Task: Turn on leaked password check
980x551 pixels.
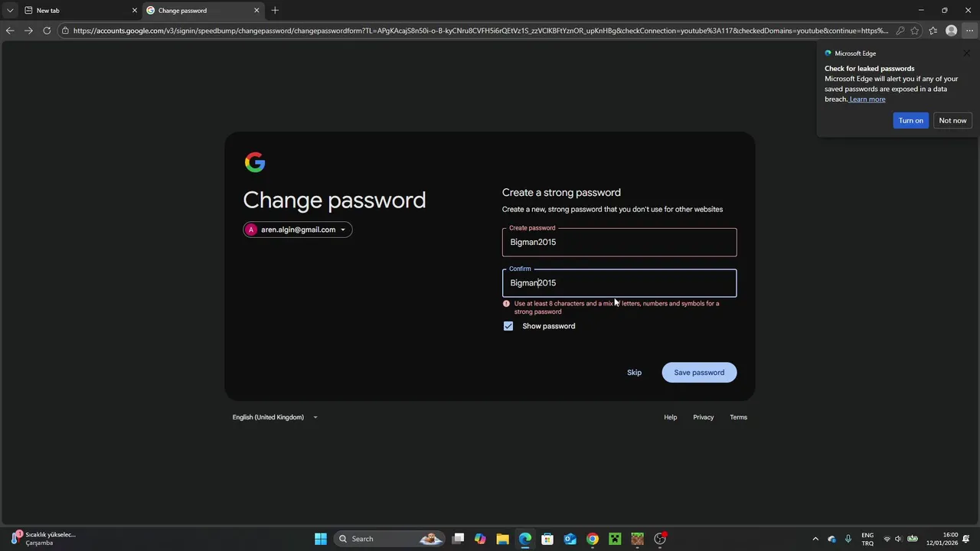Action: 910,120
